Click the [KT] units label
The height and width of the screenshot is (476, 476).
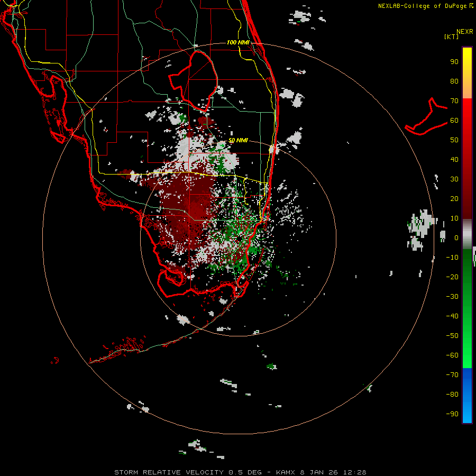[x=452, y=36]
